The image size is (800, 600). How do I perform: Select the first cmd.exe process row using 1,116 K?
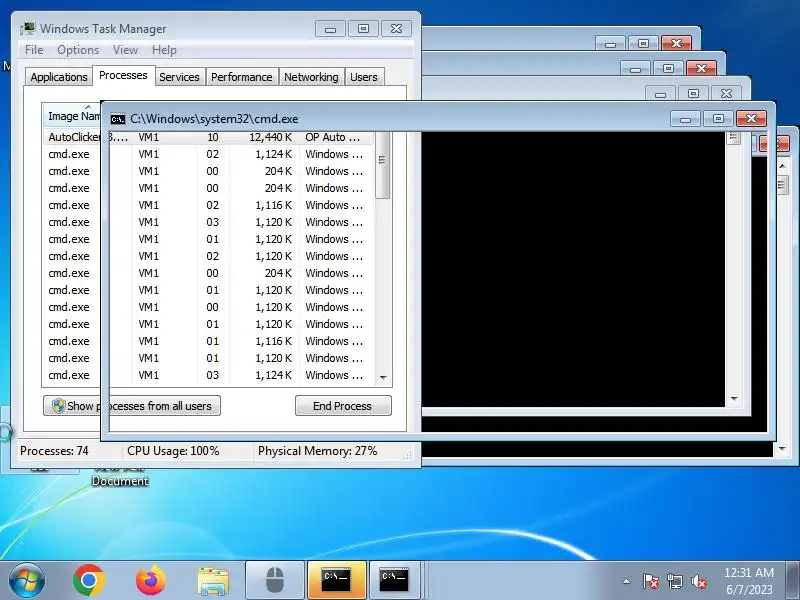pyautogui.click(x=208, y=205)
